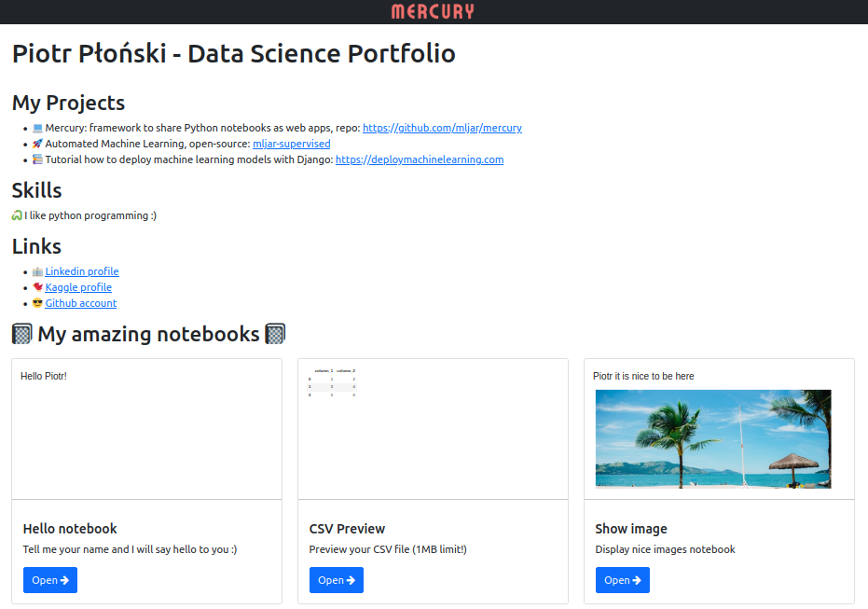Click the sunglasses emoji beside Github account

pyautogui.click(x=37, y=303)
